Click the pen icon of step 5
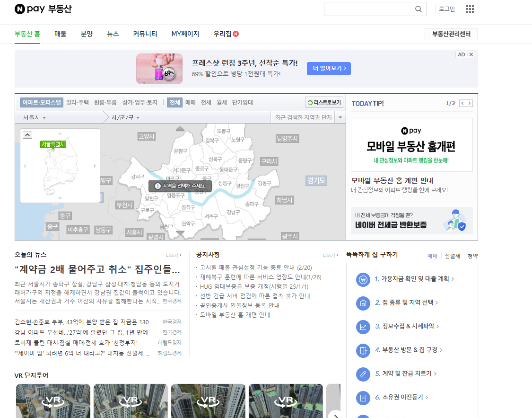The image size is (532, 418). pos(363,374)
